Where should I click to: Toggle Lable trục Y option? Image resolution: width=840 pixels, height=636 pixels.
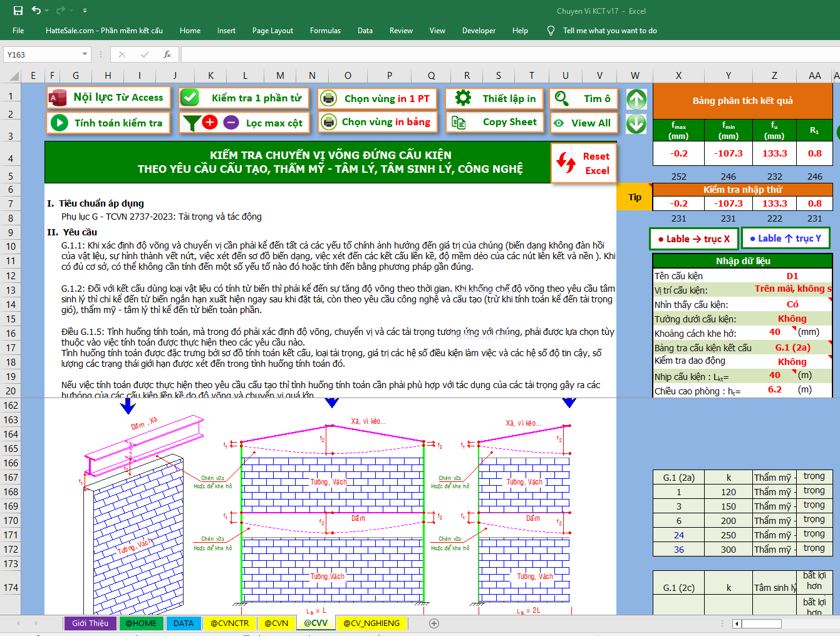(786, 238)
